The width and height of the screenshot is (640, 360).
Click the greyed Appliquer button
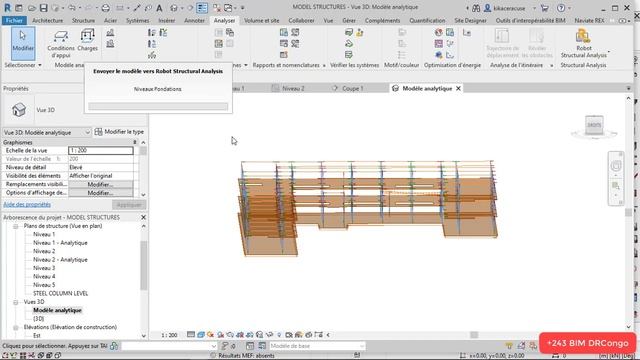coord(129,205)
